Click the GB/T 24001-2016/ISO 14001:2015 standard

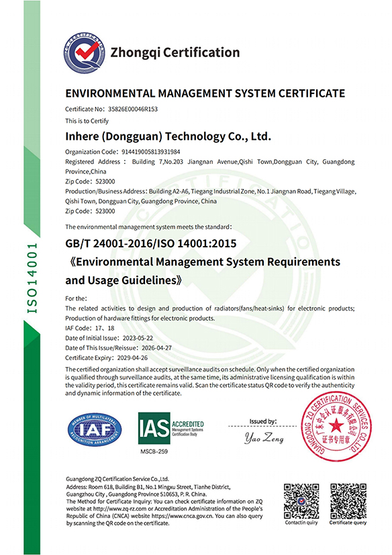[151, 243]
